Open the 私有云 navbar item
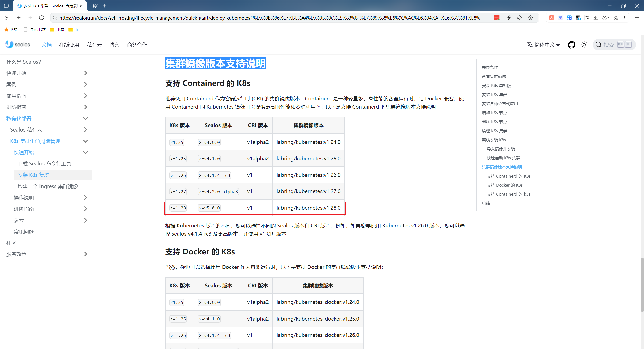The height and width of the screenshot is (349, 644). point(94,45)
